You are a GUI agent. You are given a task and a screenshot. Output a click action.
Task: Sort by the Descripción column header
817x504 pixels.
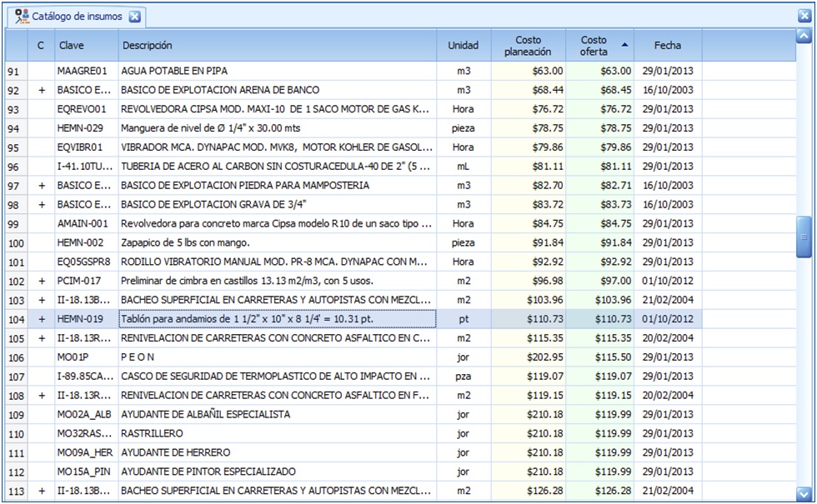click(x=147, y=46)
